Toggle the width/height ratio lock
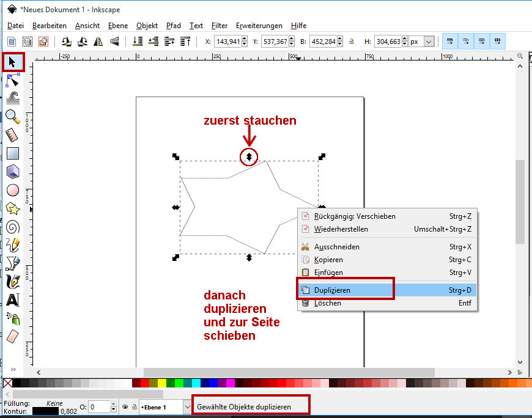 point(351,42)
